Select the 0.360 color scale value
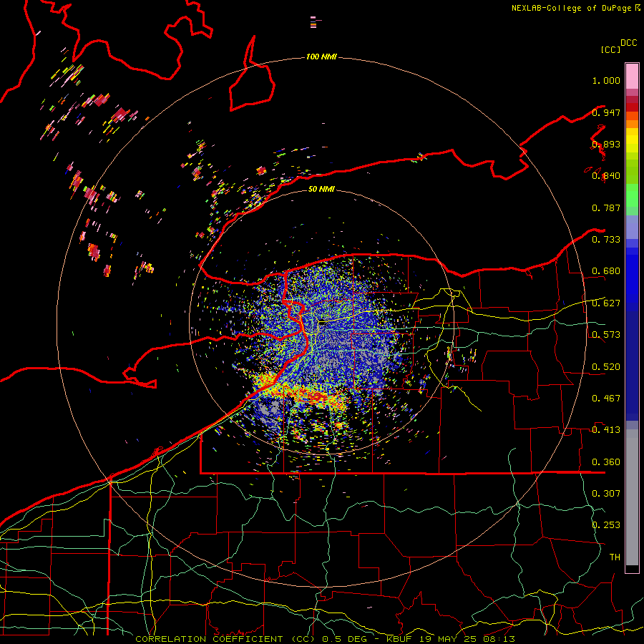 point(606,462)
